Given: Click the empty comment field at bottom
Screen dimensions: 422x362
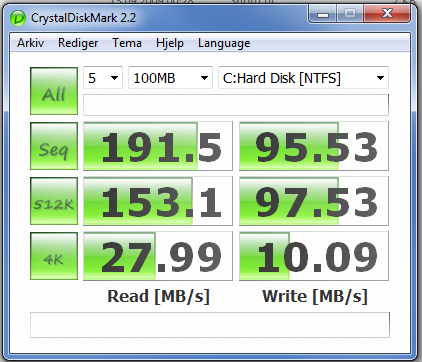Looking at the screenshot, I should click(210, 325).
